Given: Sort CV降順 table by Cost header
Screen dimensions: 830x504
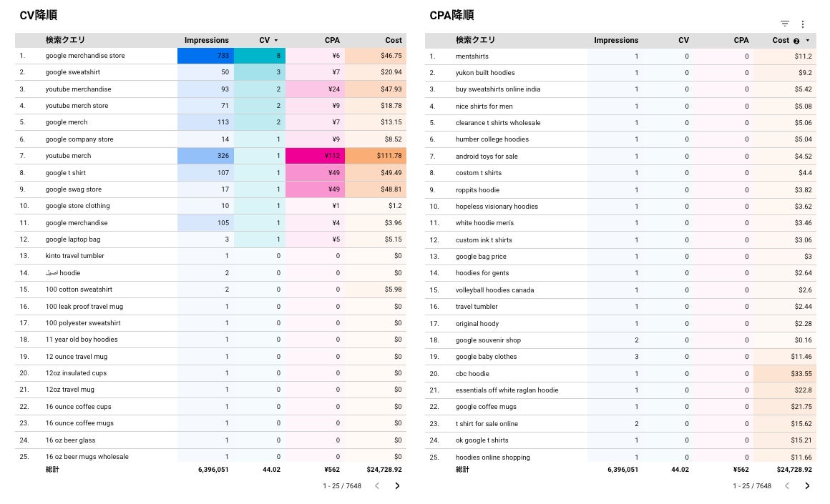Looking at the screenshot, I should 394,41.
